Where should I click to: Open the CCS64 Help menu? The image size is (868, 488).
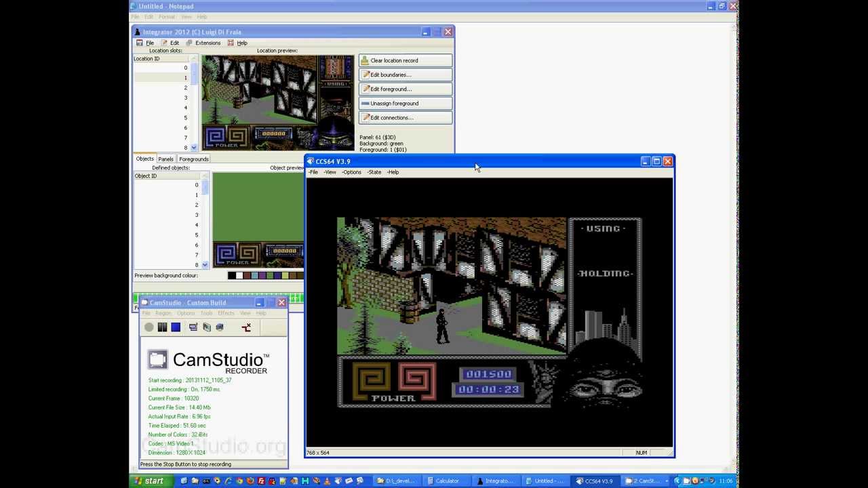(x=393, y=172)
